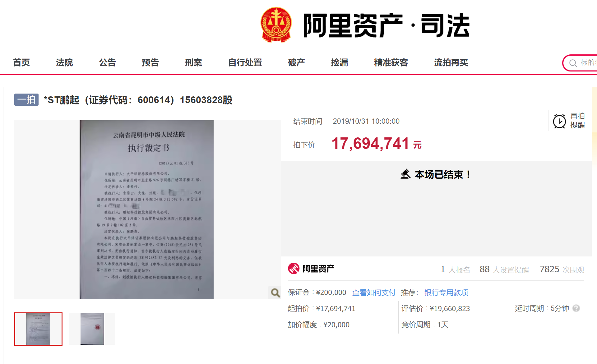Click the final price 17,694,741 元
597x364 pixels.
coord(377,144)
